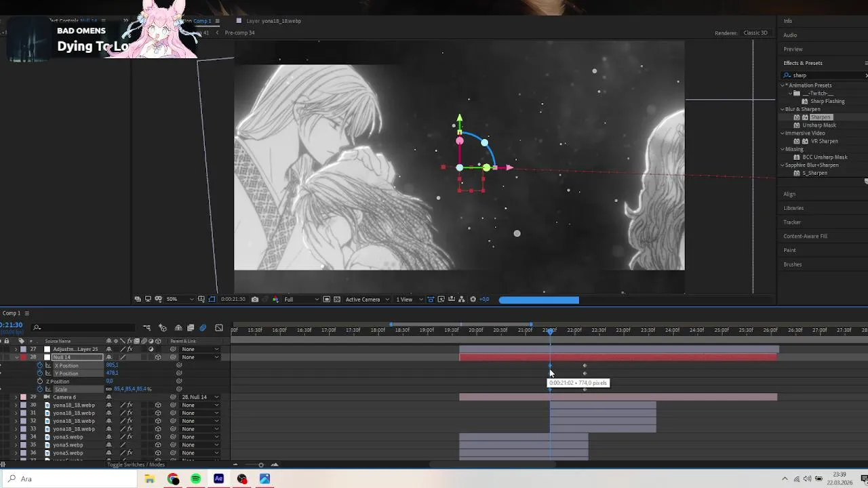868x488 pixels.
Task: Collapse Animation Presets category
Action: click(x=783, y=85)
